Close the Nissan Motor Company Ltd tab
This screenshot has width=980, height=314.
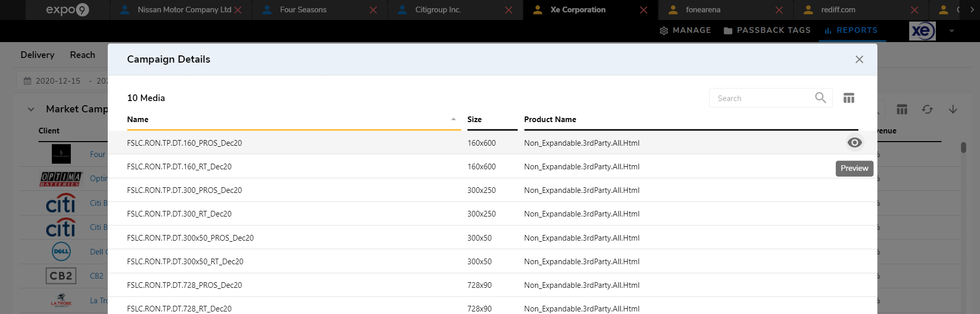tap(238, 10)
